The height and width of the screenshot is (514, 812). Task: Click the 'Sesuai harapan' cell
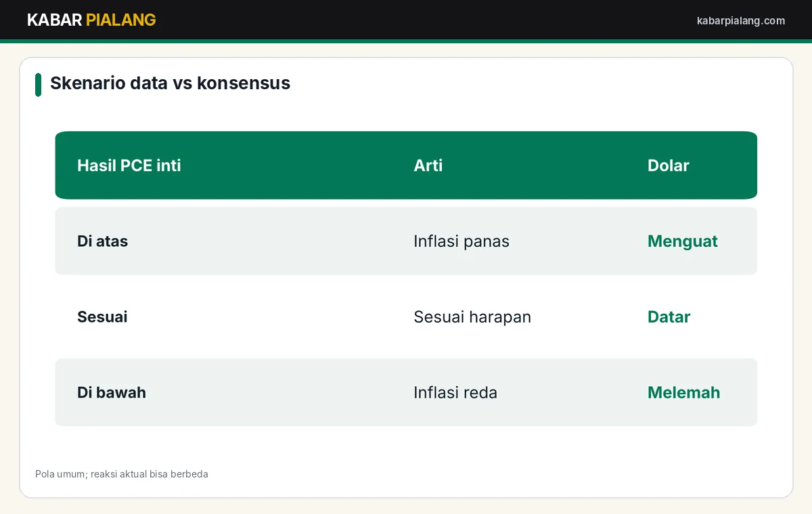[472, 317]
